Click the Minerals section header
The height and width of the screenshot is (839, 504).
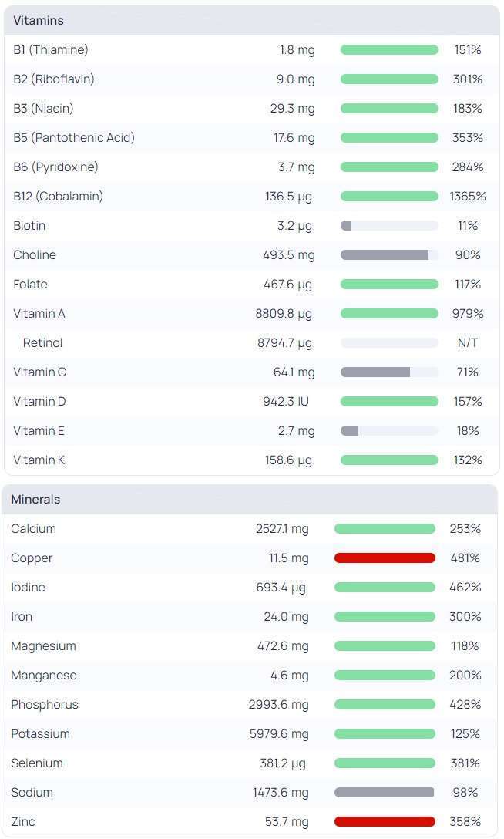[35, 500]
